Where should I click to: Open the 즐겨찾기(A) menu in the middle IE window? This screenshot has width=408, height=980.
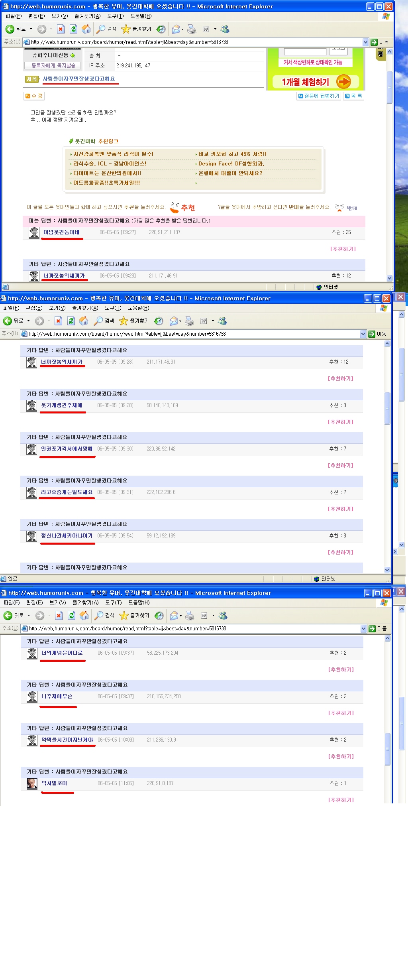pyautogui.click(x=85, y=308)
